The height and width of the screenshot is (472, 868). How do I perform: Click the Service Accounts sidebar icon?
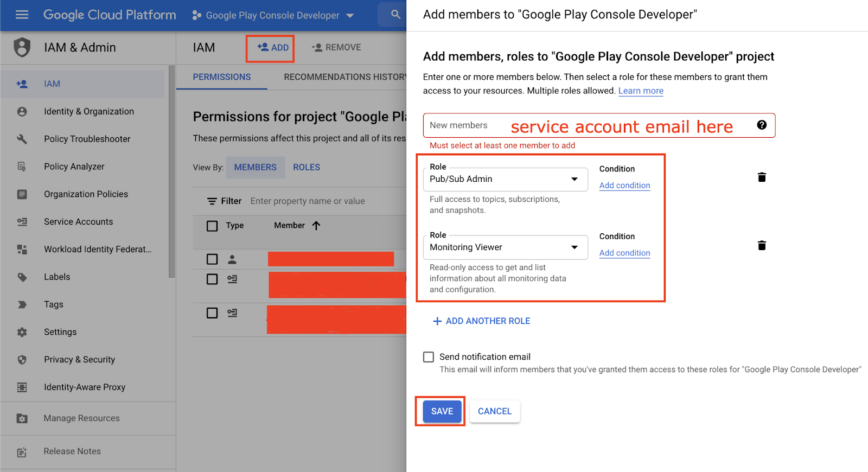(x=22, y=221)
